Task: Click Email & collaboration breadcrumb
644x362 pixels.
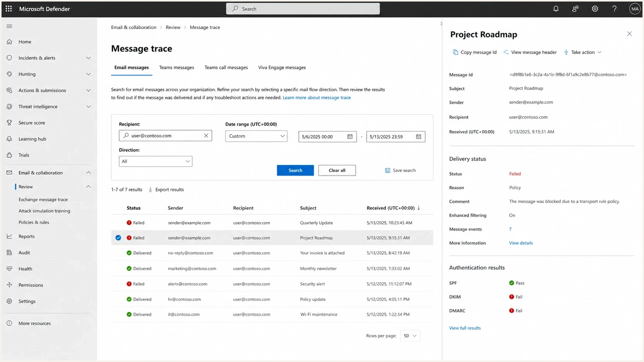Action: 134,27
